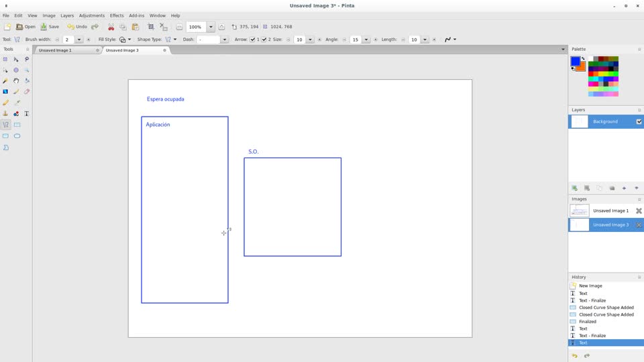The height and width of the screenshot is (362, 644).
Task: Toggle Arrow 2 checkbox
Action: [x=264, y=40]
